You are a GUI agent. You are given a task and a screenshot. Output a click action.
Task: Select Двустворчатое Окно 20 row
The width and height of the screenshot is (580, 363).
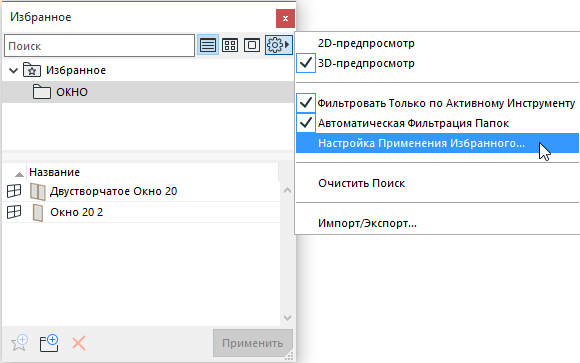click(141, 191)
